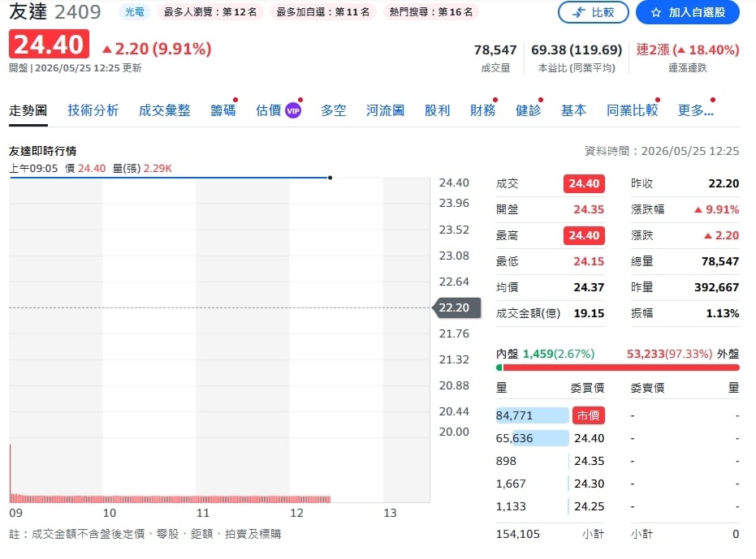The height and width of the screenshot is (559, 756).
Task: Click the 連2漲 (▲18.40%) text
Action: pos(688,49)
